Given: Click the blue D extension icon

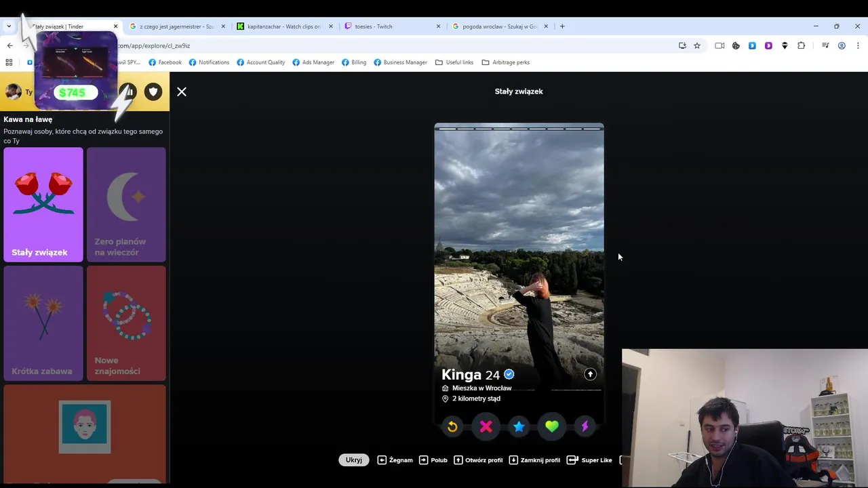Looking at the screenshot, I should click(x=752, y=45).
